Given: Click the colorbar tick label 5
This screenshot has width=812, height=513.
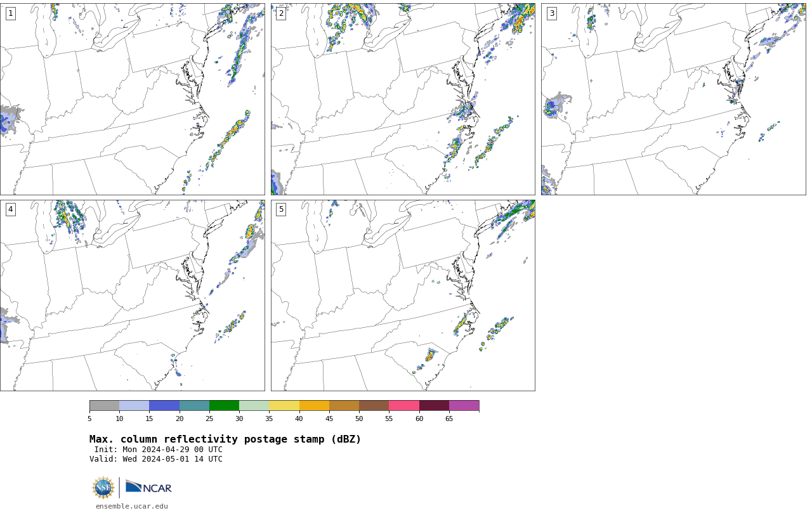Looking at the screenshot, I should pyautogui.click(x=89, y=419).
